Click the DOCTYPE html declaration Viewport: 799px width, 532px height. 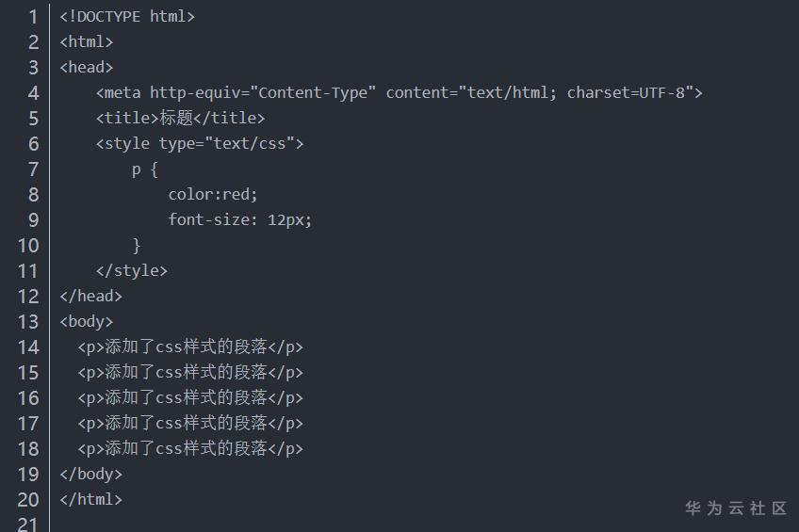[x=127, y=17]
